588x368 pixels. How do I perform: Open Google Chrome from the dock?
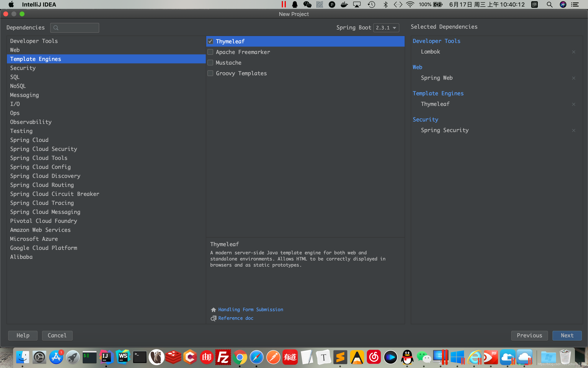coord(240,357)
